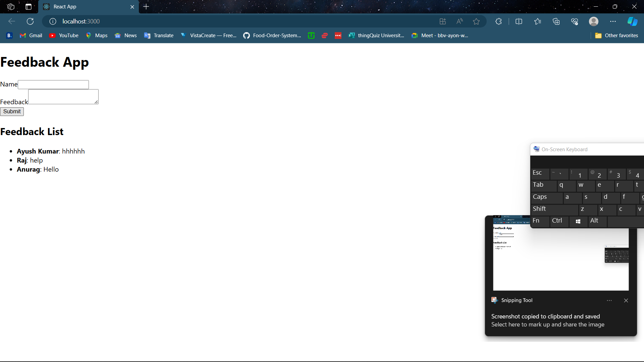Toggle the Fn key on the On-Screen Keyboard
The width and height of the screenshot is (644, 362).
coord(540,221)
